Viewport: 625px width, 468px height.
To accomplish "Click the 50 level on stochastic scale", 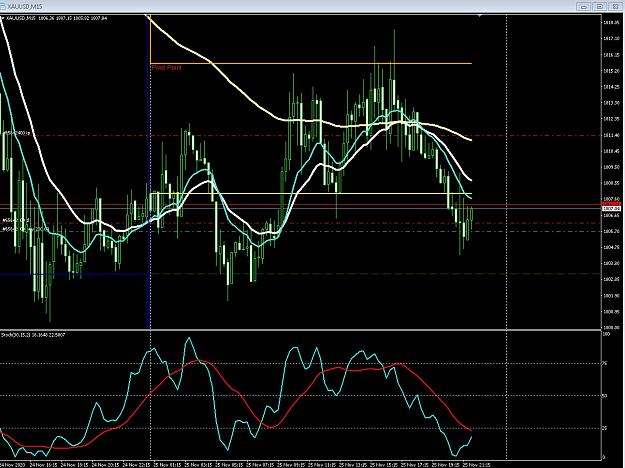I will pos(605,396).
